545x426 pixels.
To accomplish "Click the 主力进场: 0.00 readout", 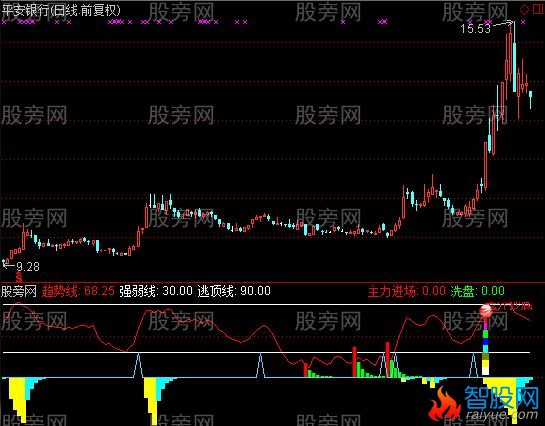I will (x=407, y=291).
